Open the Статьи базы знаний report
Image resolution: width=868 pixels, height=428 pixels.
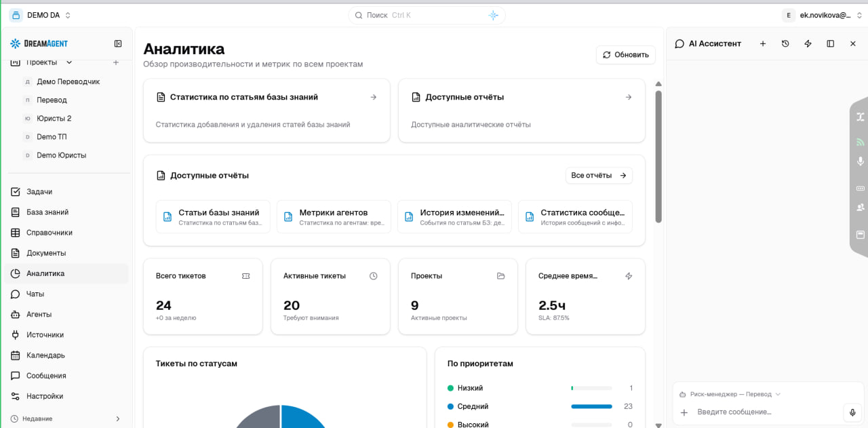[x=213, y=216]
